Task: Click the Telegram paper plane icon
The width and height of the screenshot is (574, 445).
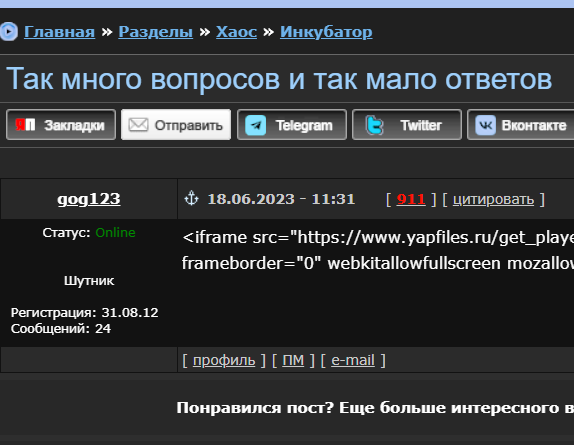Action: [x=255, y=125]
